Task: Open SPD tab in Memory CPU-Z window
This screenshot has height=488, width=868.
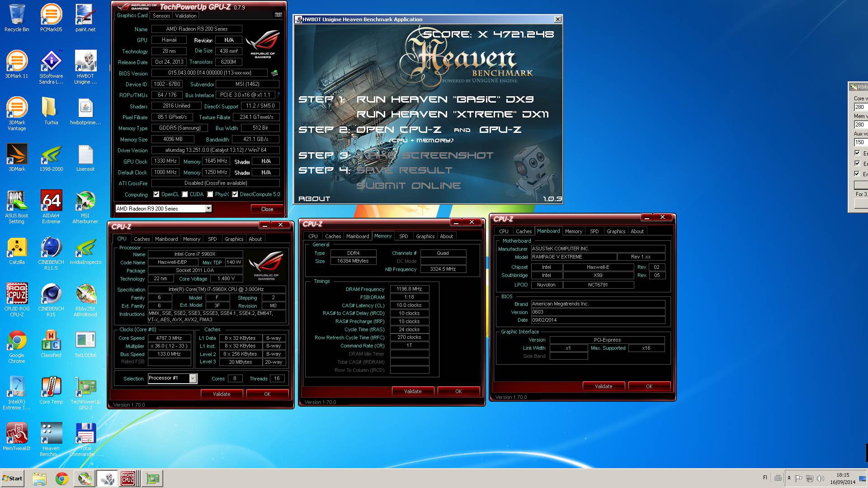Action: click(404, 236)
